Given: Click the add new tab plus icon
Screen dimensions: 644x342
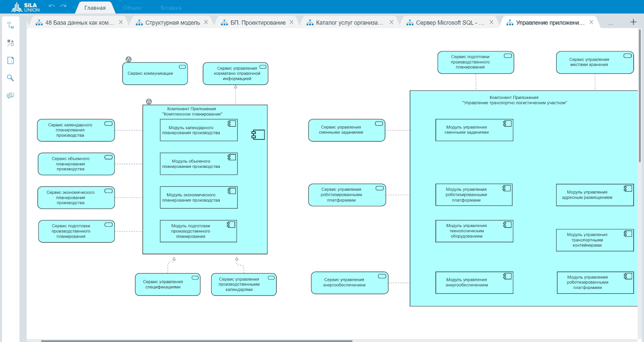Looking at the screenshot, I should coord(633,22).
